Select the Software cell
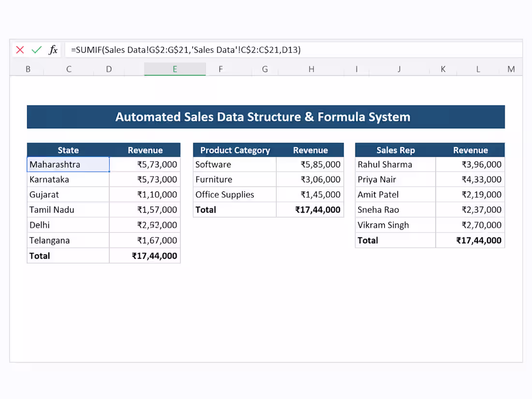Screen dimensions: 532x399 click(235, 164)
